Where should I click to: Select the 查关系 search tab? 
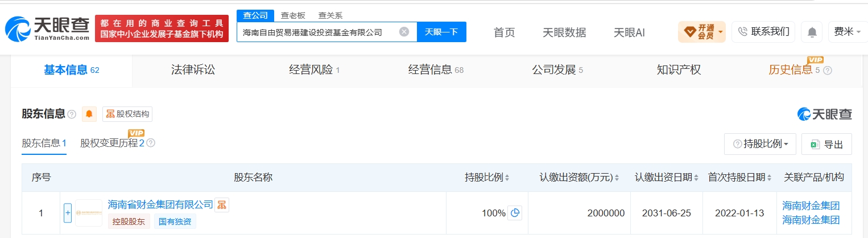[330, 15]
